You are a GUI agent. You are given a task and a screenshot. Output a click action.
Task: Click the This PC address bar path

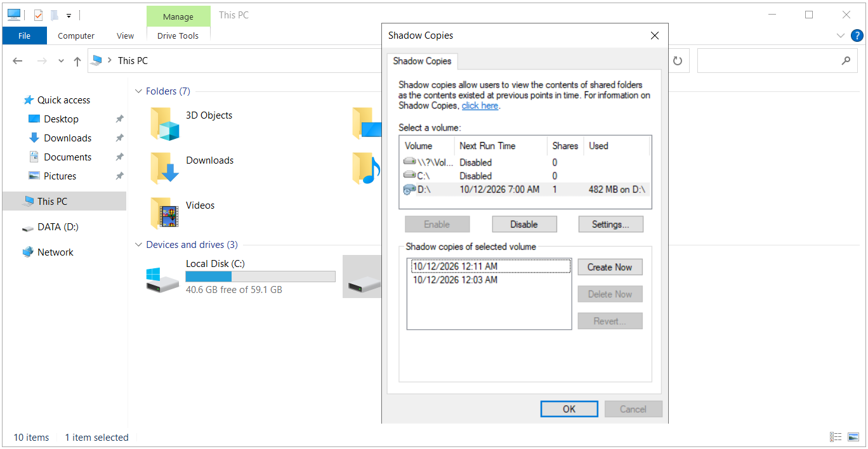tap(133, 61)
